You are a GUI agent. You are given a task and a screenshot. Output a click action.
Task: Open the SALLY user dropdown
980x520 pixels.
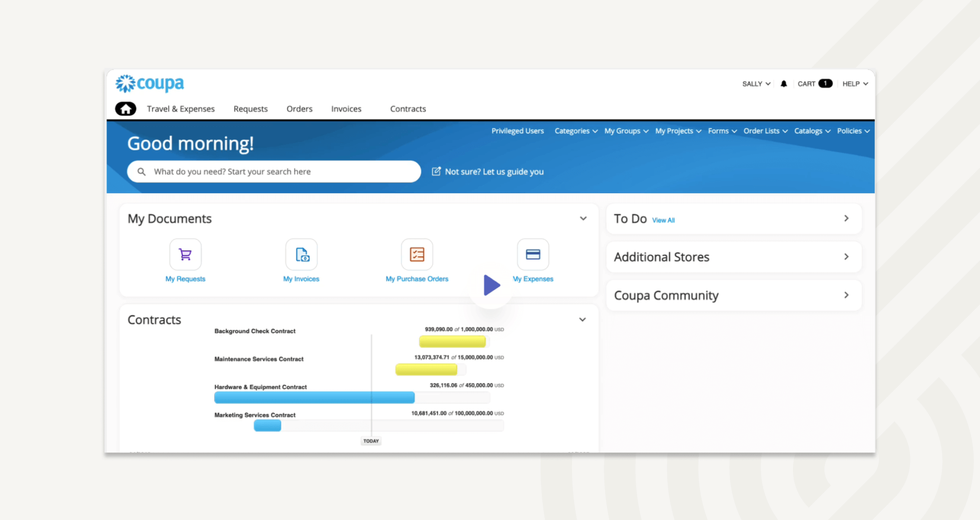coord(756,84)
